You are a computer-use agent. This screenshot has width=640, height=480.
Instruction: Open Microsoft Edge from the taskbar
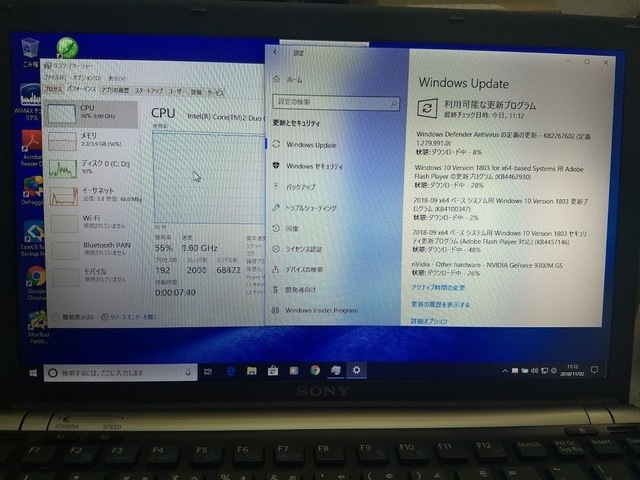click(x=231, y=371)
